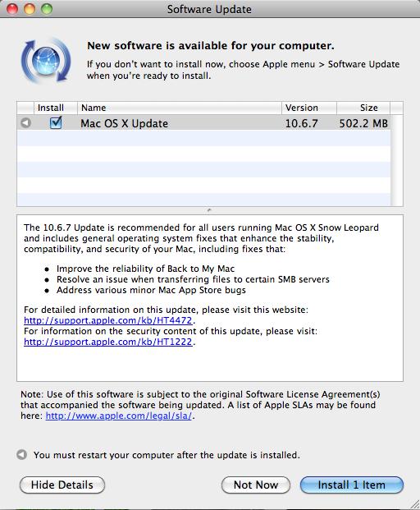Click the restart-required icon beside Mac OS X Update
The height and width of the screenshot is (510, 420).
click(x=25, y=123)
